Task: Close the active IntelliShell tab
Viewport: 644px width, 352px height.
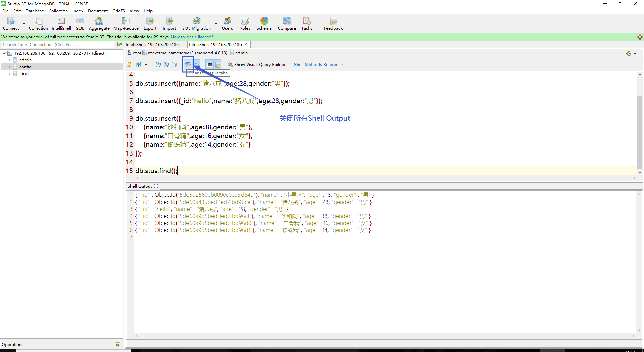Action: [x=246, y=44]
